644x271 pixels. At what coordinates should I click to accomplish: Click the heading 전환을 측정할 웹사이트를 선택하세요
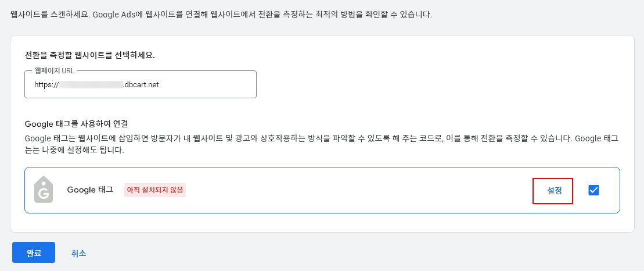[x=93, y=56]
